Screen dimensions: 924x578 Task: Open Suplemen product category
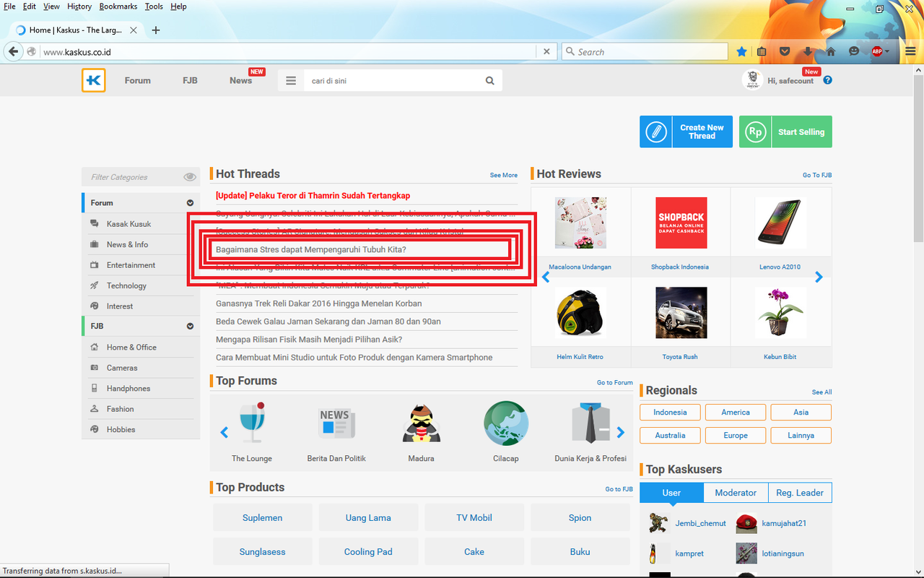point(263,517)
